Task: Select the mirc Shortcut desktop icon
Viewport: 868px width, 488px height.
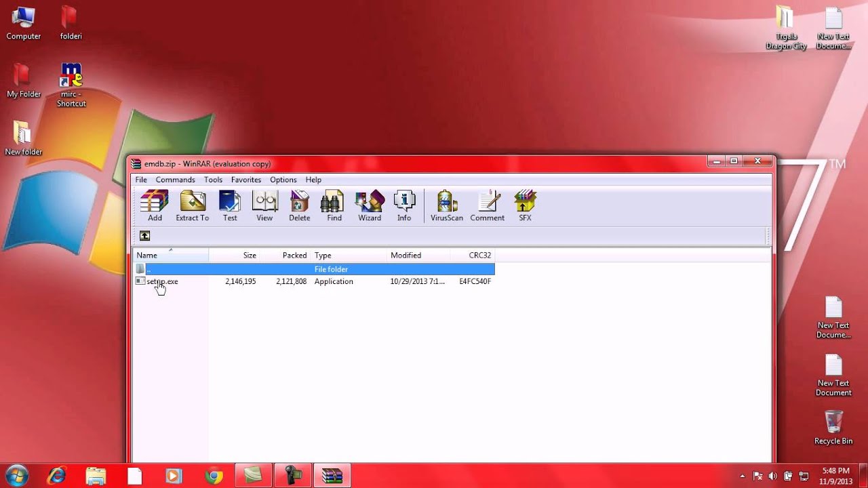Action: [x=71, y=85]
